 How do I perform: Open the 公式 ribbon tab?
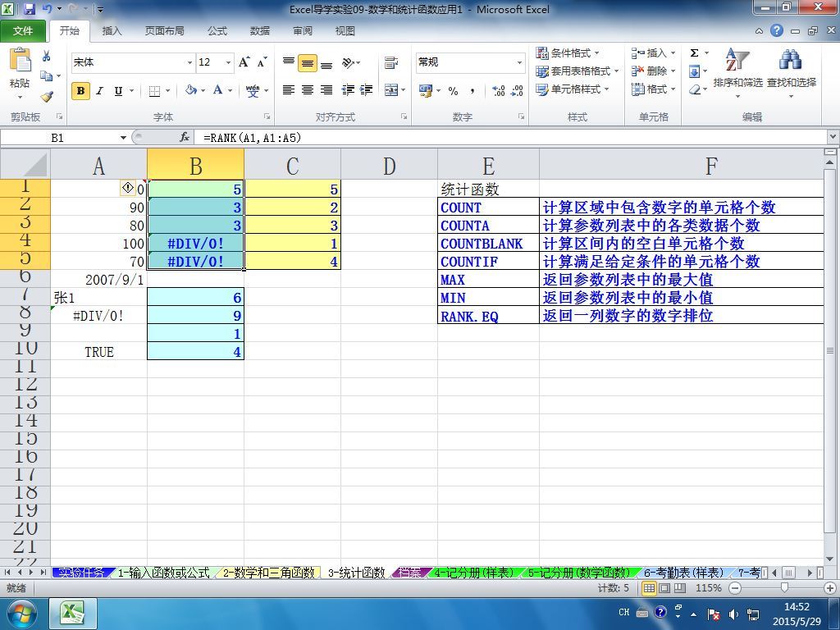pyautogui.click(x=217, y=31)
